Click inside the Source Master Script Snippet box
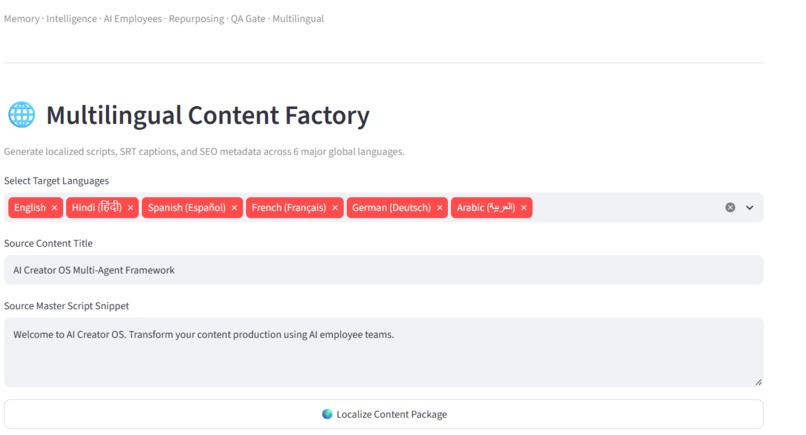 tap(383, 353)
